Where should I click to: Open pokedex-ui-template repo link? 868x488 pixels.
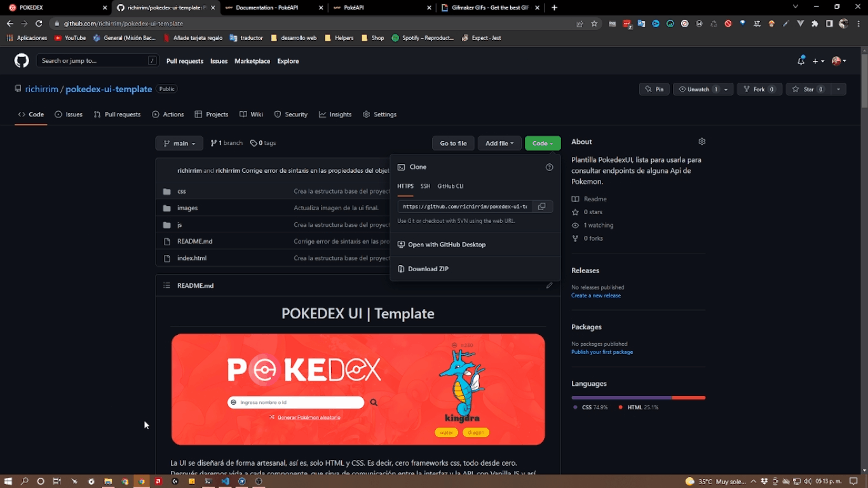(109, 89)
